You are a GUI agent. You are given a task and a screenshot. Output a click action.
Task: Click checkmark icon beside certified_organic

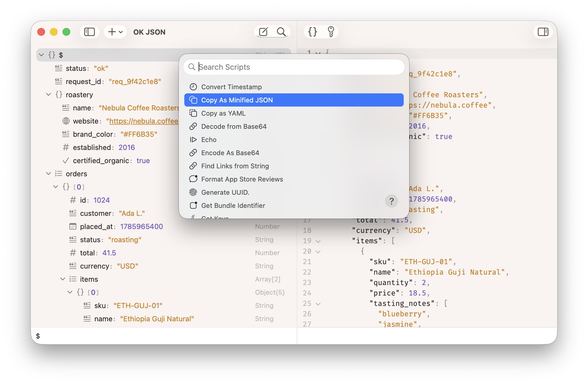[x=66, y=160]
